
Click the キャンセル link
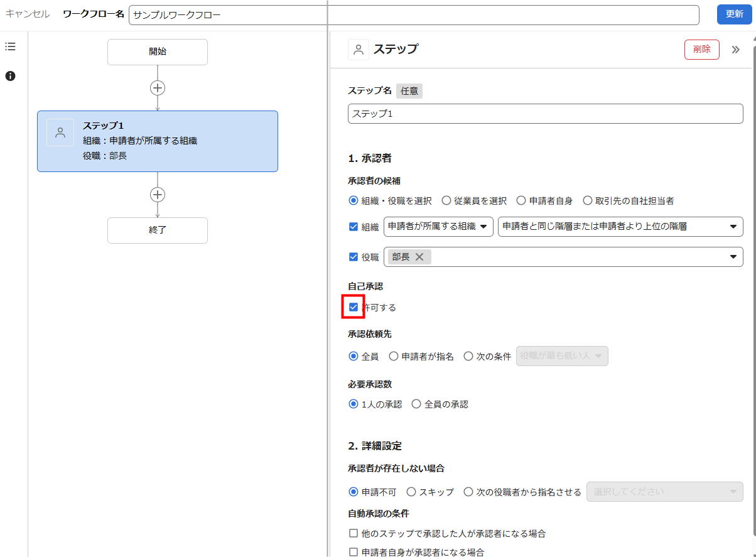tap(28, 14)
